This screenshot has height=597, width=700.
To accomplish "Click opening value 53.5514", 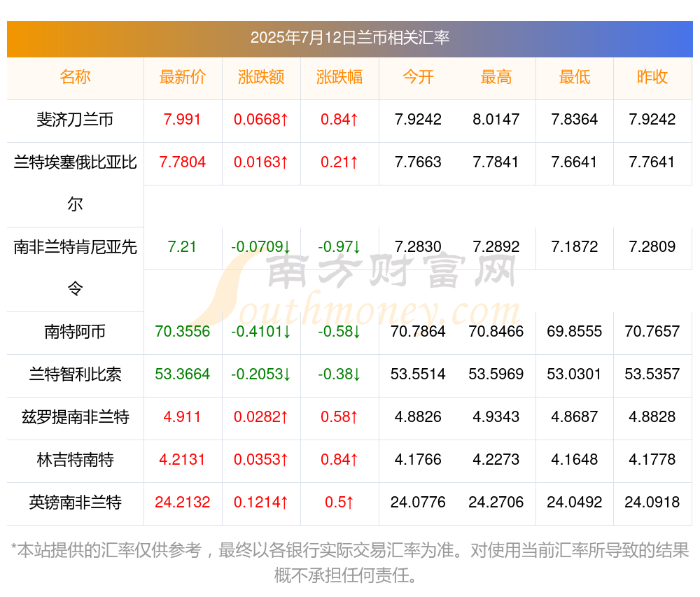I will pos(418,374).
